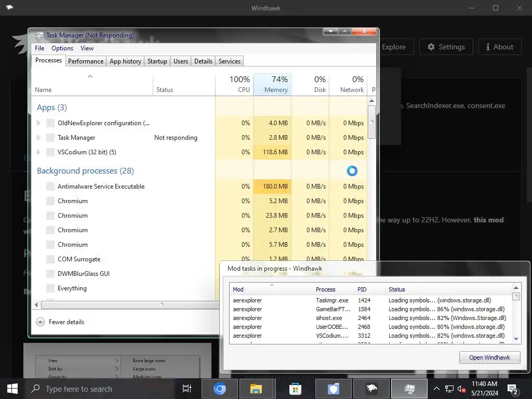The image size is (532, 399).
Task: Click the Explore button in Windhawk
Action: click(394, 47)
